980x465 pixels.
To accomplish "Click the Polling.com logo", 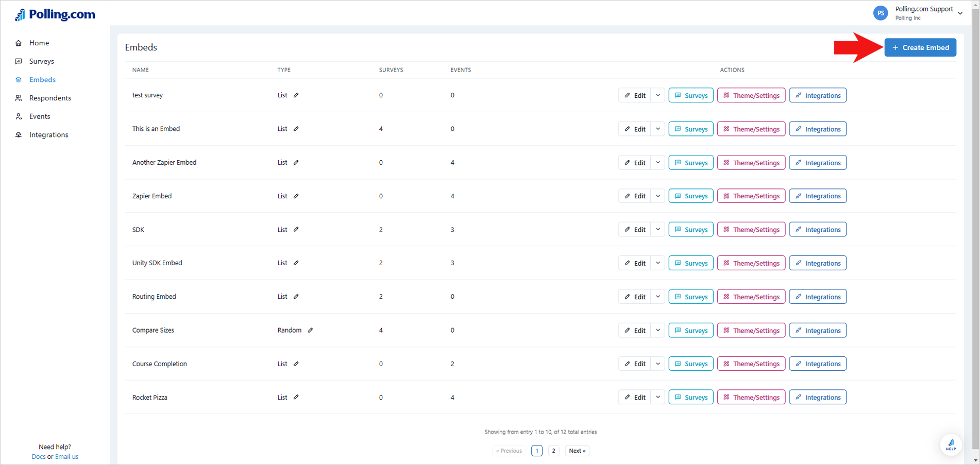I will click(x=55, y=14).
